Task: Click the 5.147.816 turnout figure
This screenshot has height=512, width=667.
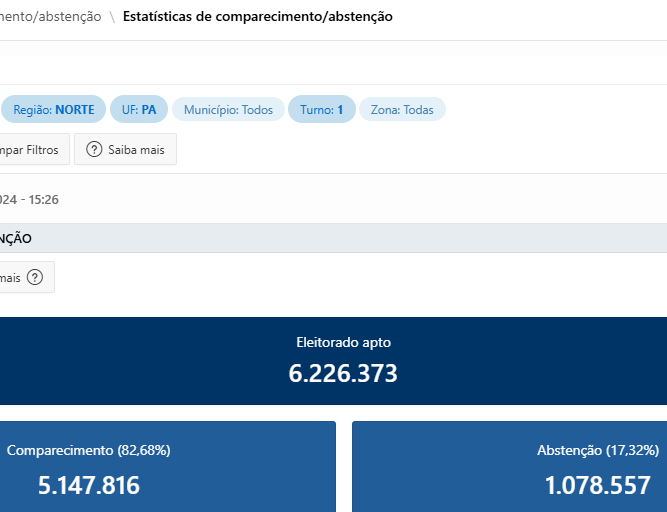Action: point(88,486)
